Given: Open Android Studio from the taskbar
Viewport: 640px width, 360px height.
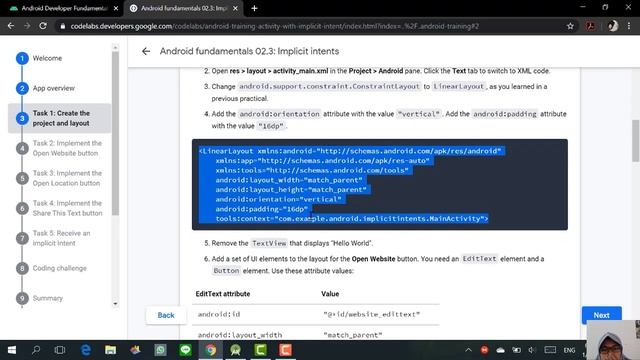Looking at the screenshot, I should pyautogui.click(x=236, y=350).
